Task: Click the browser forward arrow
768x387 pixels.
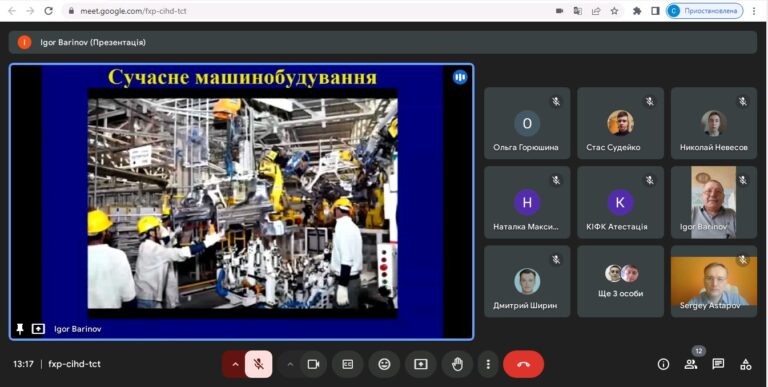Action: click(30, 11)
